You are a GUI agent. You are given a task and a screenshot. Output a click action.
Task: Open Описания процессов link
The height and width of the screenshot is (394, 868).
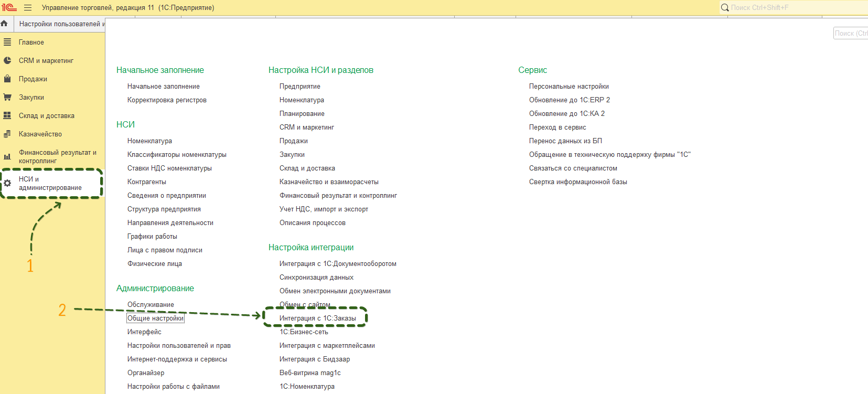tap(313, 222)
